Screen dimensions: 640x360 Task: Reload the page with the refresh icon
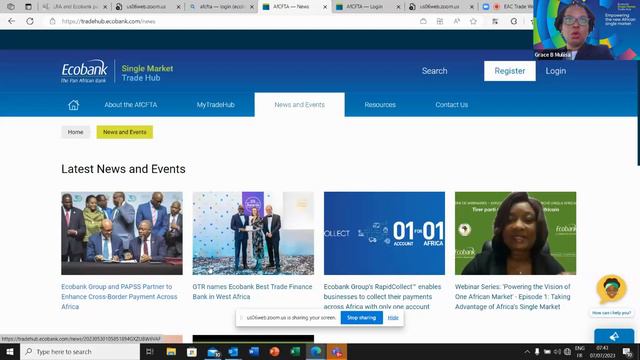coord(30,21)
